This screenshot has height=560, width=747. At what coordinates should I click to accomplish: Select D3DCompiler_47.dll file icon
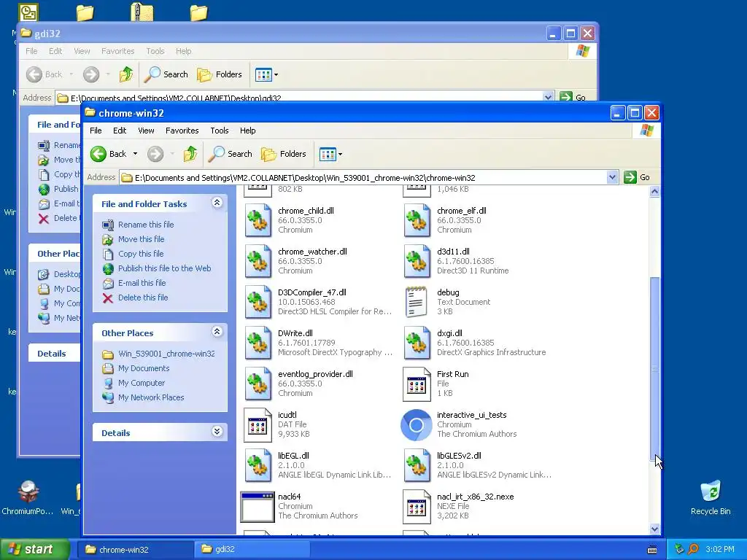click(258, 303)
